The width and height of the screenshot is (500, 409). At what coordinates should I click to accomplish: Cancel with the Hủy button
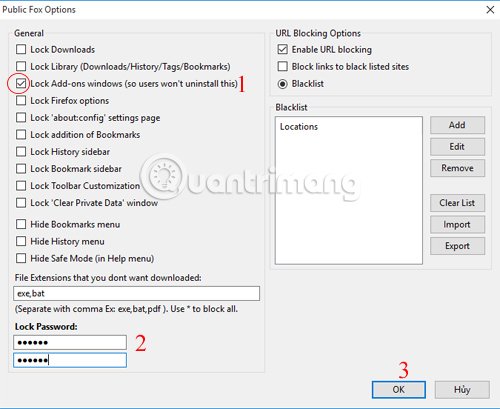click(462, 390)
